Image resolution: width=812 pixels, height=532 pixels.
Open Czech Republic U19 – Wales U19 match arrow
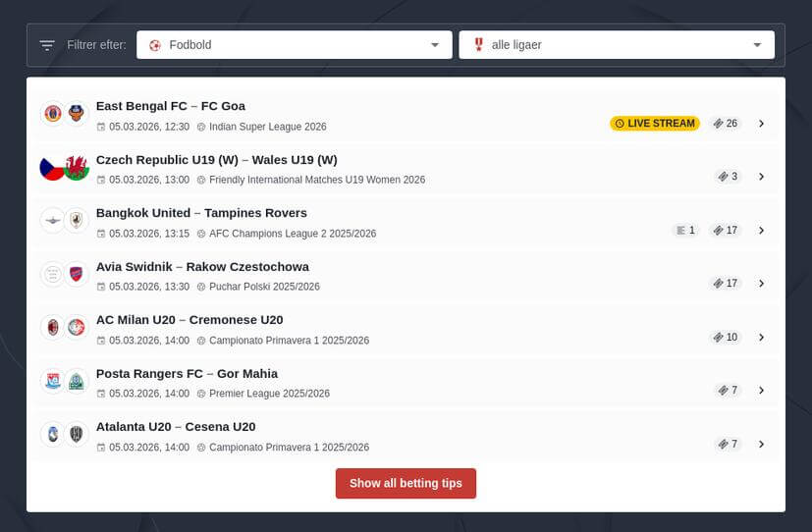(x=761, y=177)
